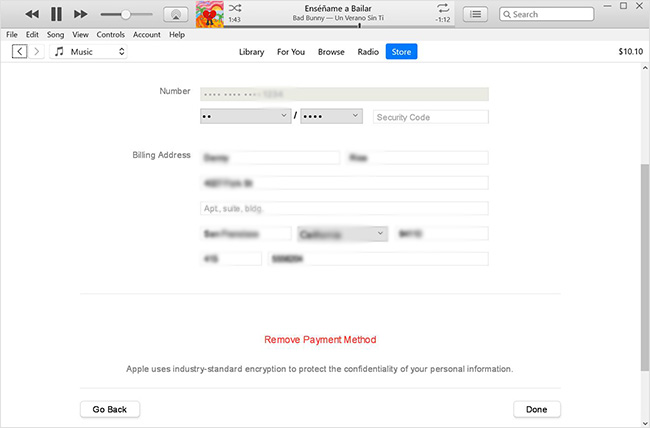Open the Music media picker dropdown

(88, 52)
